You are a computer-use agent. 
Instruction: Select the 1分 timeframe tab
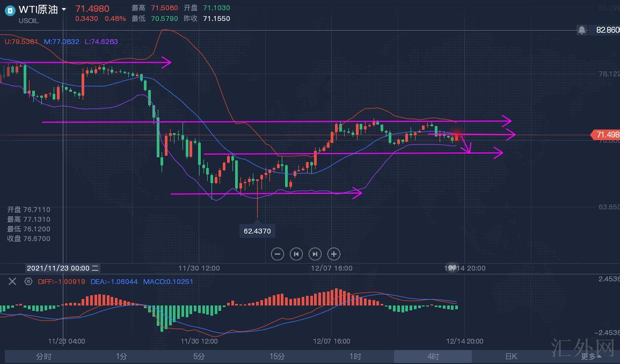121,356
